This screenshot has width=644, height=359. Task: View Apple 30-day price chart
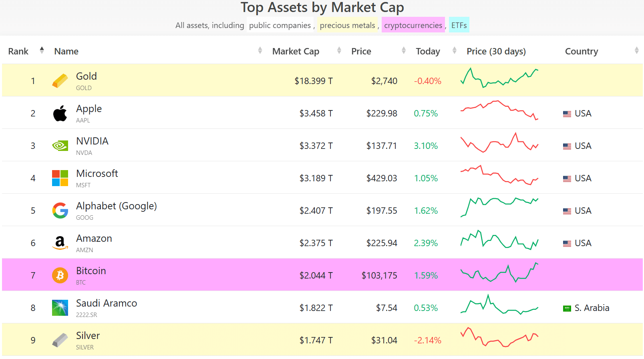coord(499,110)
